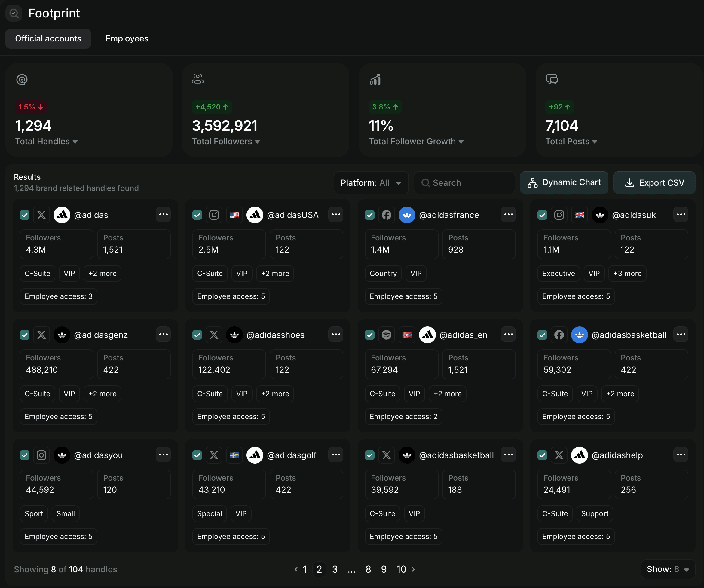The image size is (704, 588).
Task: Click Instagram icon on @adidasUSA card
Action: [x=214, y=215]
